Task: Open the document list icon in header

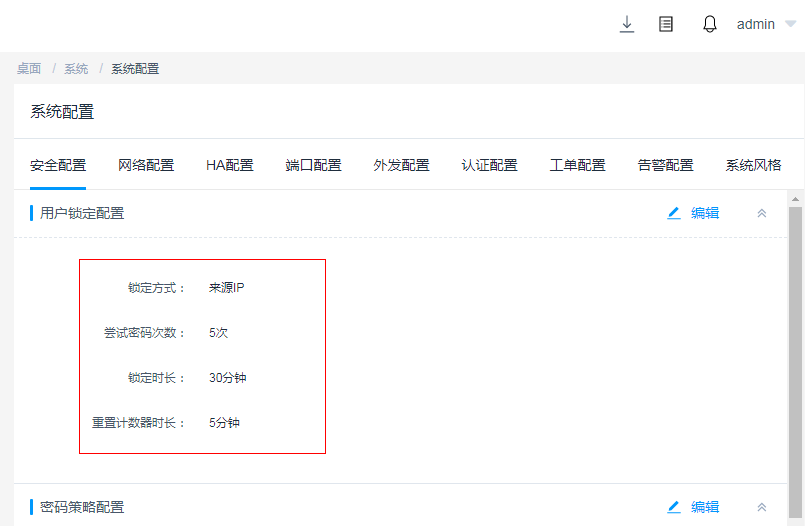Action: 666,24
